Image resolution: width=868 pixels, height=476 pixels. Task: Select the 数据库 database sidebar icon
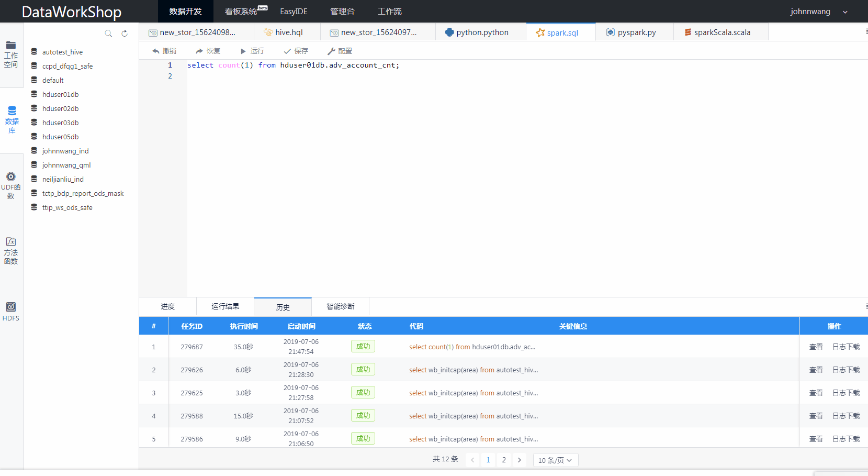point(12,120)
